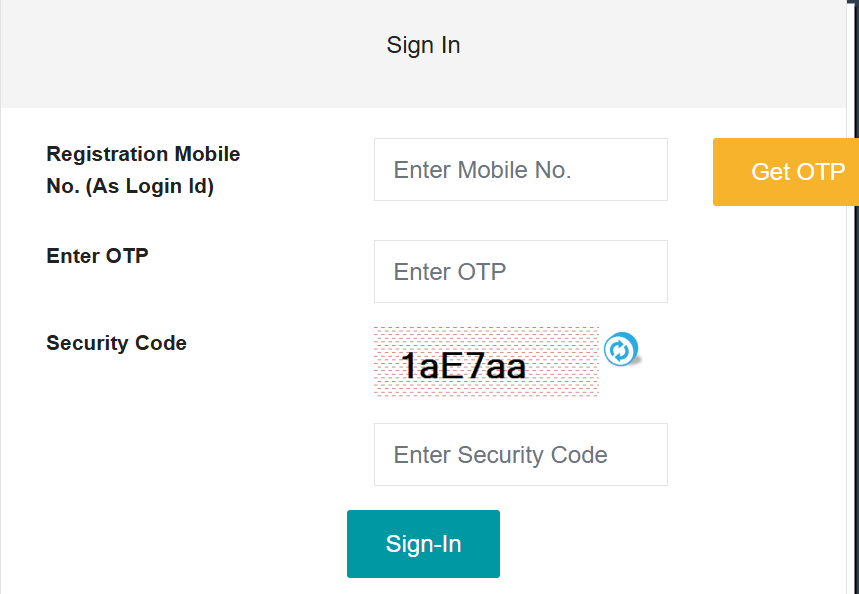Refresh the security code captcha
Viewport: 859px width, 594px height.
coord(621,349)
